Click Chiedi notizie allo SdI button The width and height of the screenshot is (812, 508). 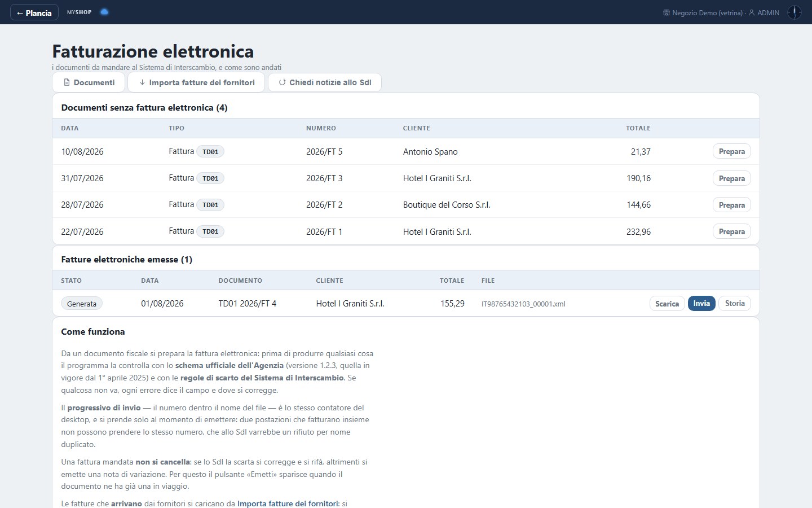tap(325, 82)
